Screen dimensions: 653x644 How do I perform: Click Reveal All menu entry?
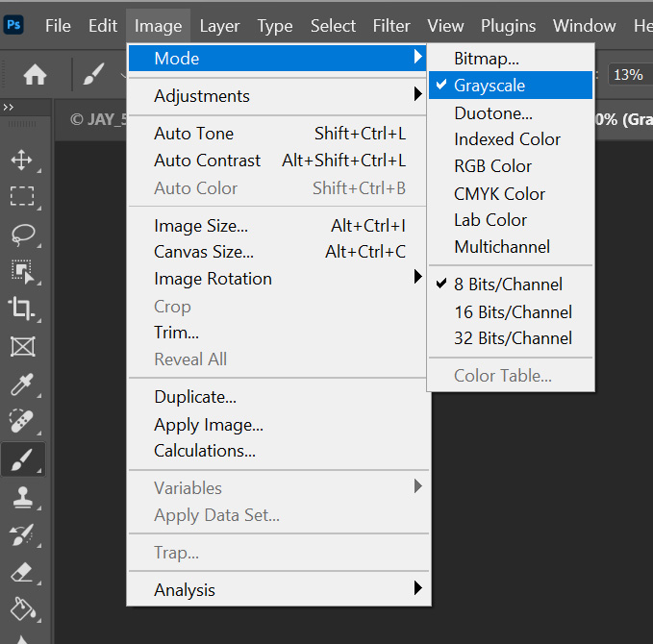pyautogui.click(x=277, y=359)
